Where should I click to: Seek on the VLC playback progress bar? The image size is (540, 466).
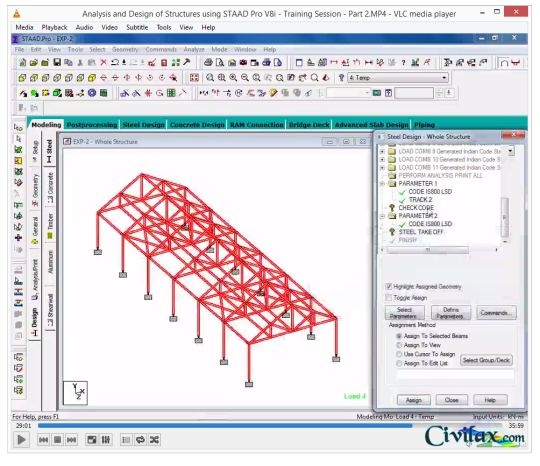[x=270, y=426]
